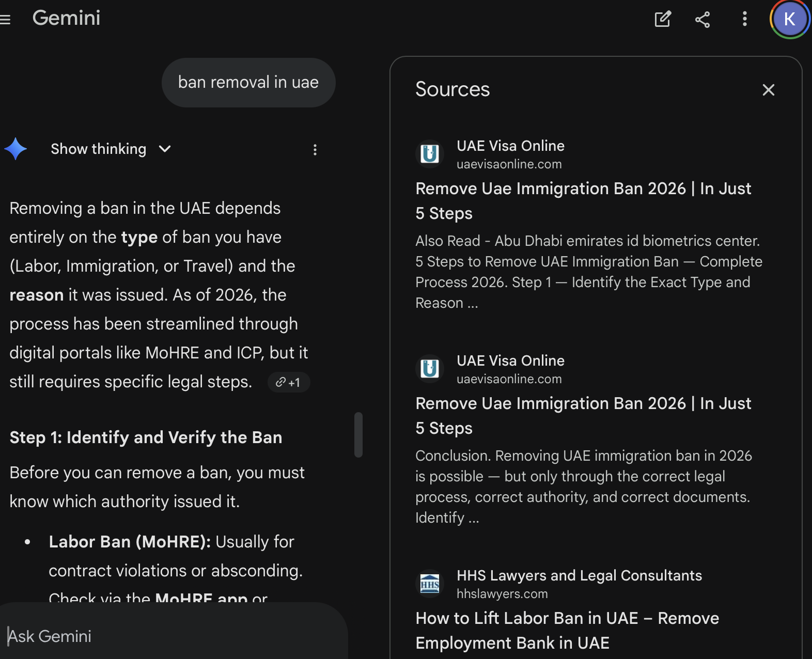Viewport: 812px width, 659px height.
Task: Focus the Ask Gemini input field
Action: pyautogui.click(x=173, y=636)
